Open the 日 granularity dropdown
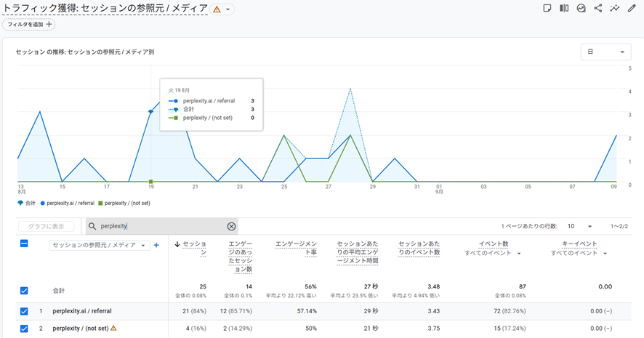This screenshot has width=644, height=338. pos(605,52)
